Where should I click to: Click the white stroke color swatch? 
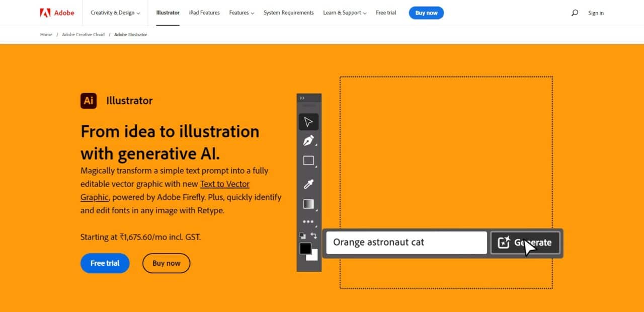[314, 256]
